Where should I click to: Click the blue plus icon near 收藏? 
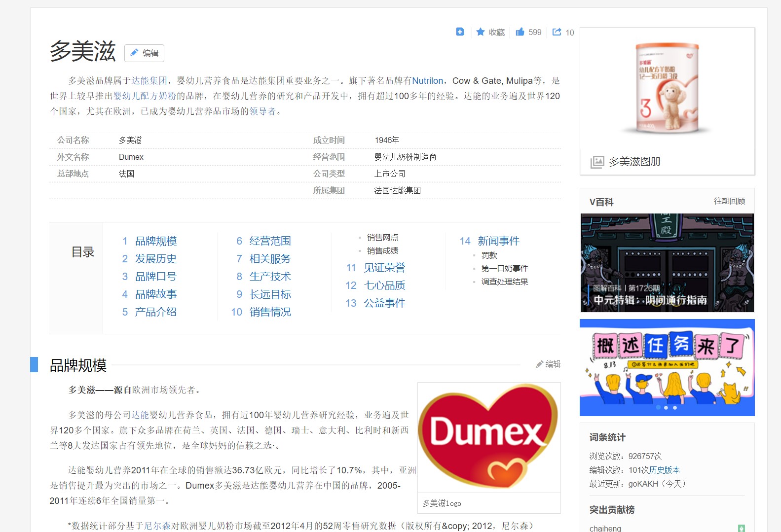460,32
